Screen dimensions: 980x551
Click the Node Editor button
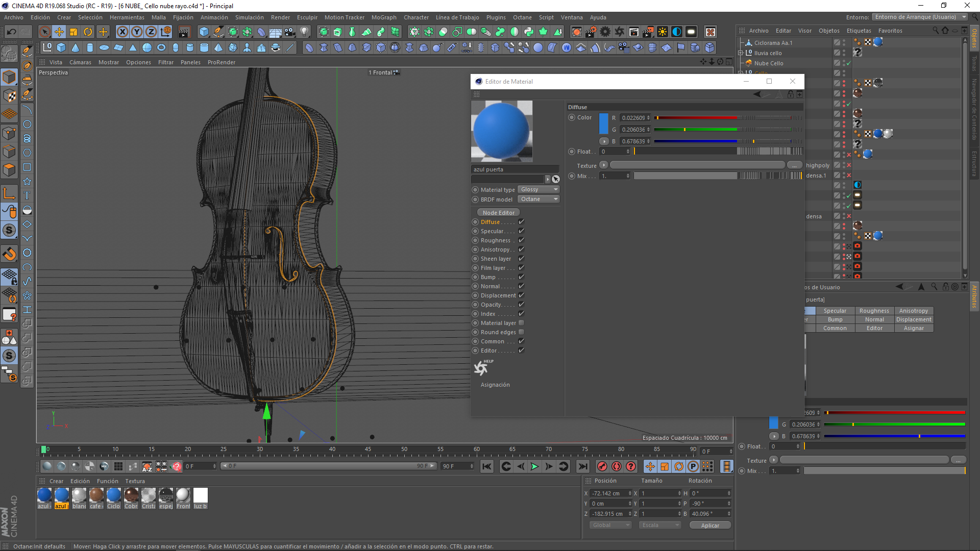point(498,213)
